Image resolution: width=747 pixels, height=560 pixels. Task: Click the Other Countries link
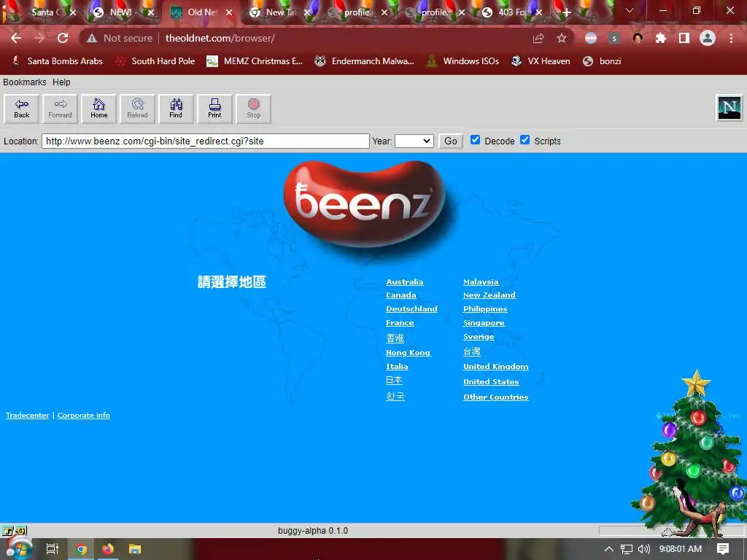point(496,397)
